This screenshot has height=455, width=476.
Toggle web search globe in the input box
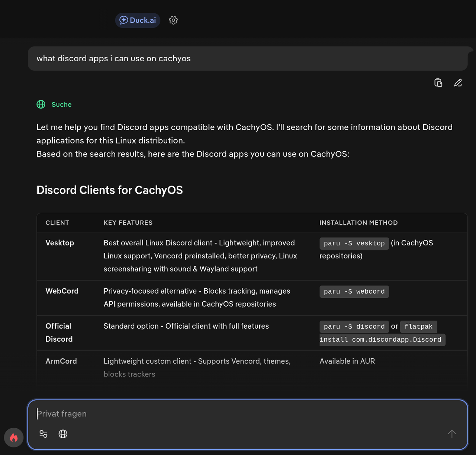[x=63, y=434]
